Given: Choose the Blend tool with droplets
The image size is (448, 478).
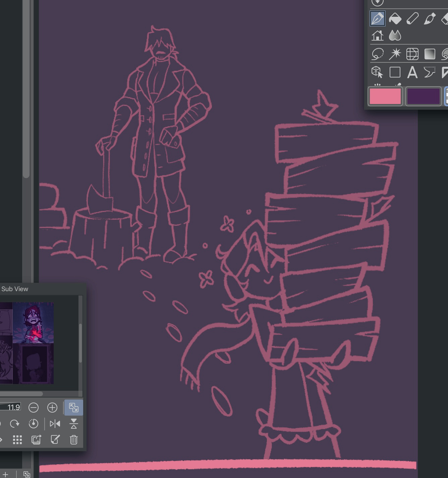Looking at the screenshot, I should [x=395, y=36].
